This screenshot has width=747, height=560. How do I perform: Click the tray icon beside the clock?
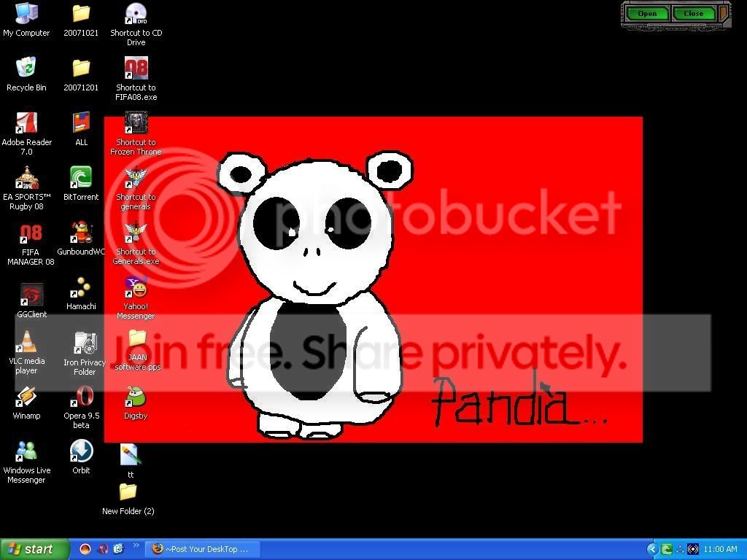pyautogui.click(x=693, y=550)
